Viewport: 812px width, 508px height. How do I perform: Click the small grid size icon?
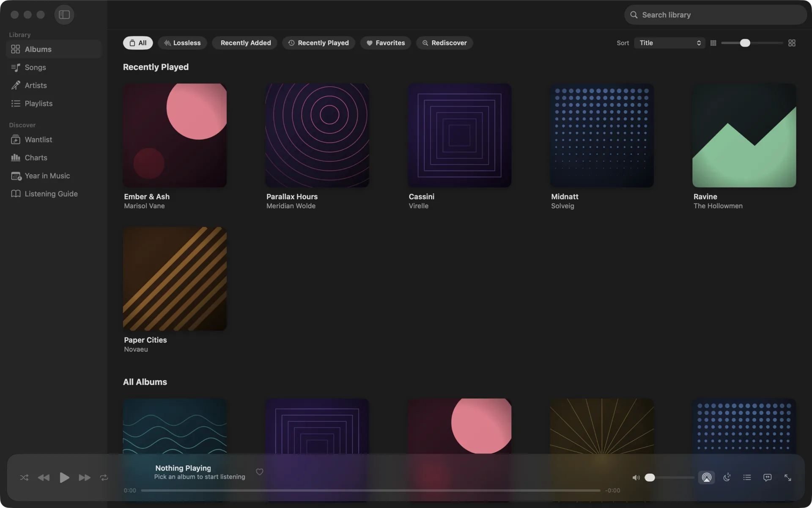[713, 43]
